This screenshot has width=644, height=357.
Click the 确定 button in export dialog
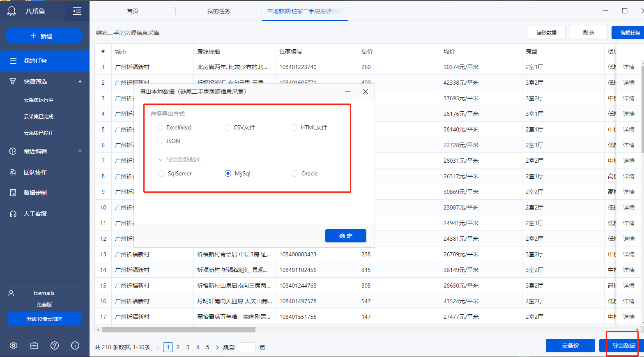pyautogui.click(x=345, y=236)
